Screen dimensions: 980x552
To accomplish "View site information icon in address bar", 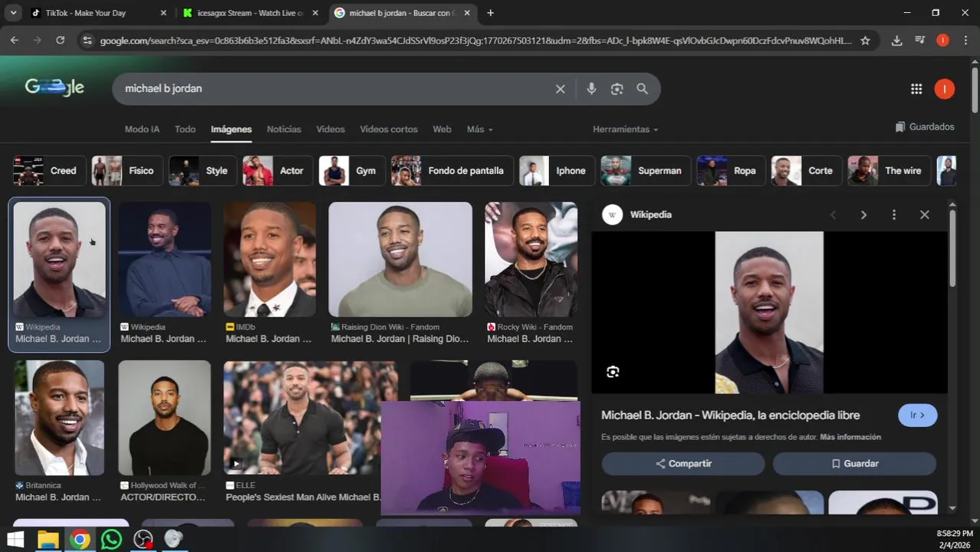I will click(87, 41).
